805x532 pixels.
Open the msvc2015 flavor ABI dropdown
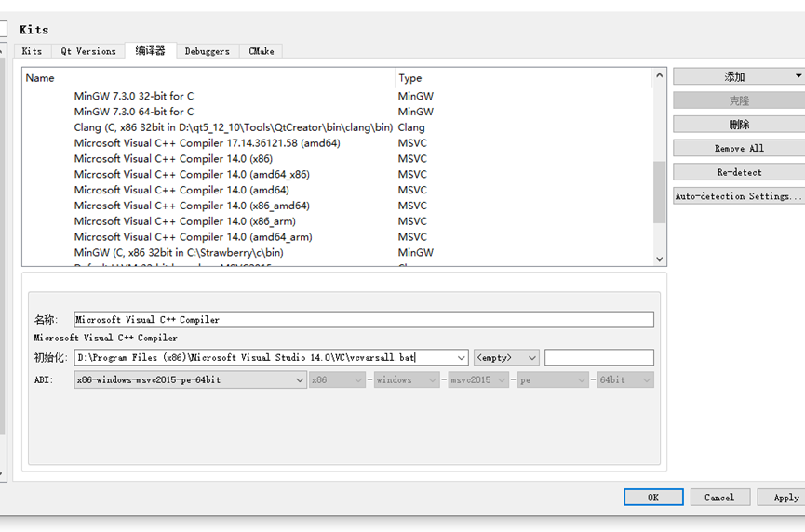478,380
